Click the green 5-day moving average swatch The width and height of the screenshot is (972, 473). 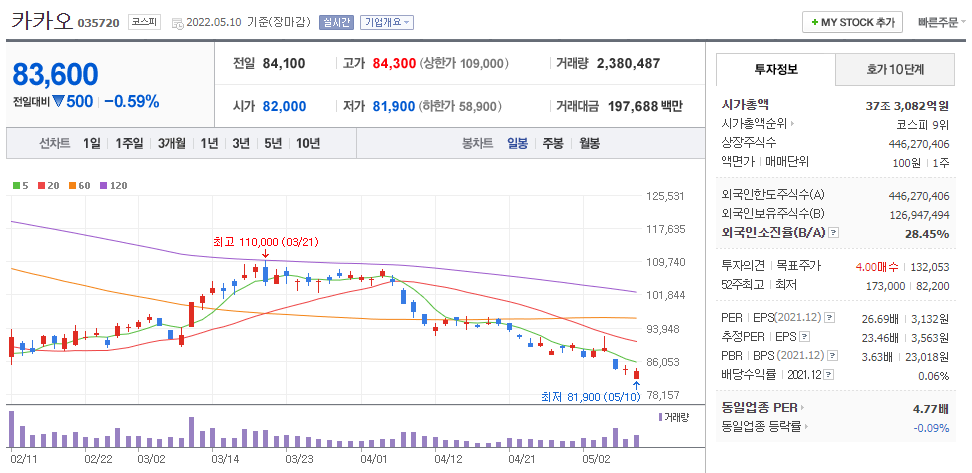[16, 185]
